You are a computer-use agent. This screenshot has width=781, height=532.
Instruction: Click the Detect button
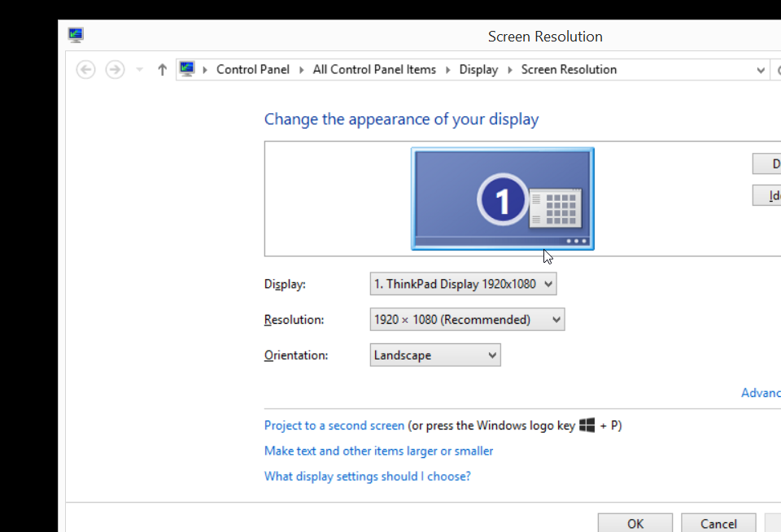[x=767, y=164]
